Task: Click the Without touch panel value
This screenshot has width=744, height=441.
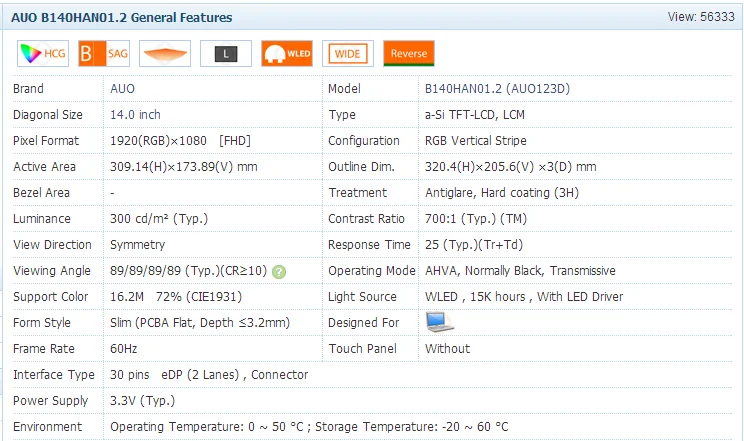Action: 447,349
